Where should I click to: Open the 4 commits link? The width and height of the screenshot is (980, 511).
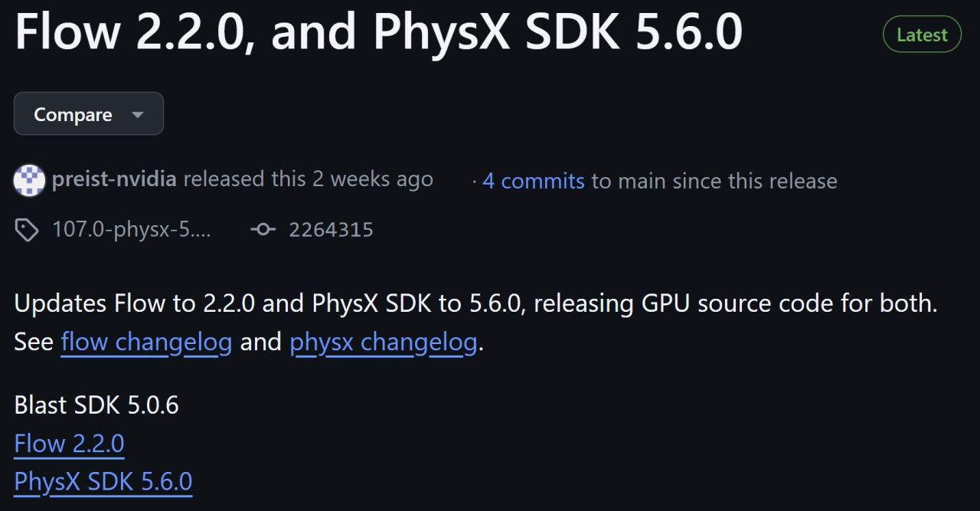(x=533, y=181)
